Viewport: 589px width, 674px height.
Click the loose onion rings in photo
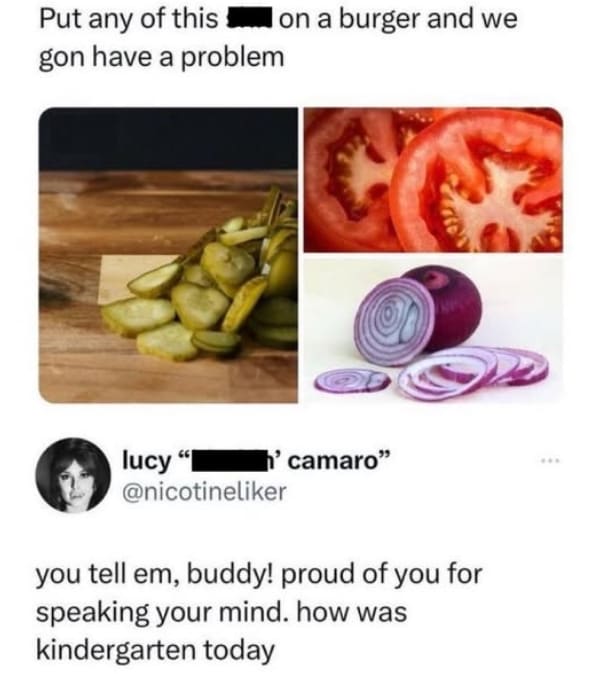click(473, 373)
